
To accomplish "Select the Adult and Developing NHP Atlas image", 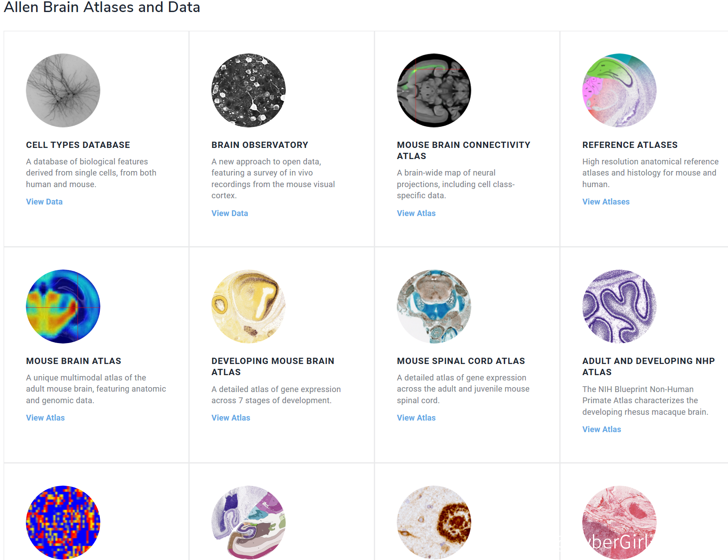I will 619,307.
